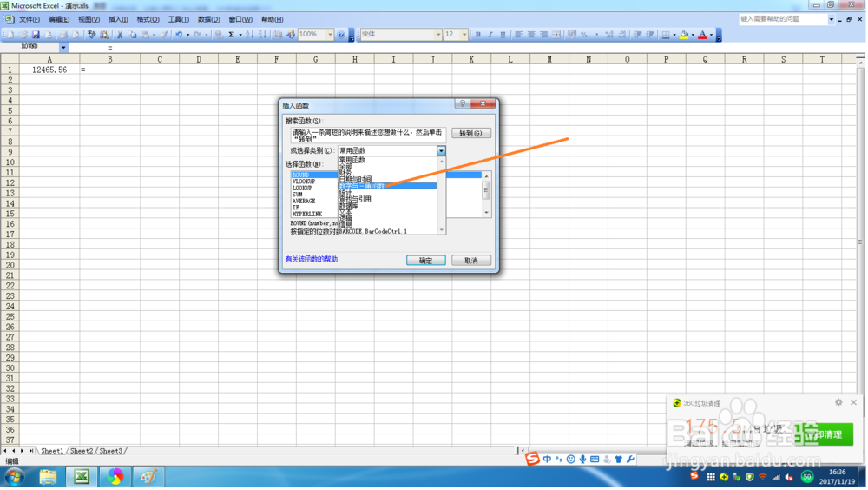Open the font size 12 dropdown

[464, 35]
